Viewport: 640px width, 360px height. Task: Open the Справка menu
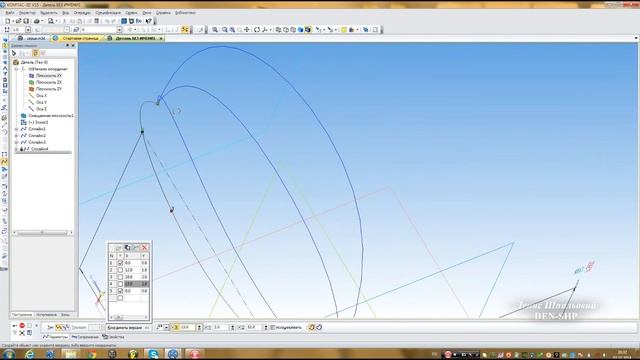click(163, 13)
